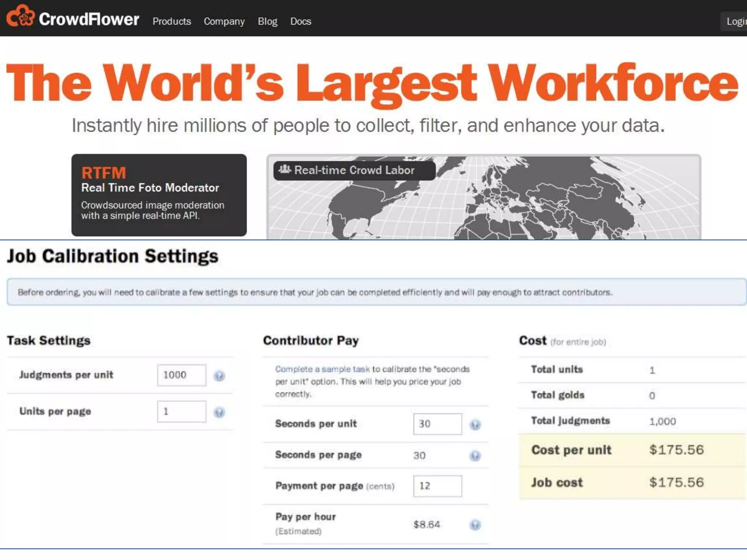Open the RTFM Real Time Foto Moderator card
This screenshot has height=560, width=747.
tap(159, 195)
